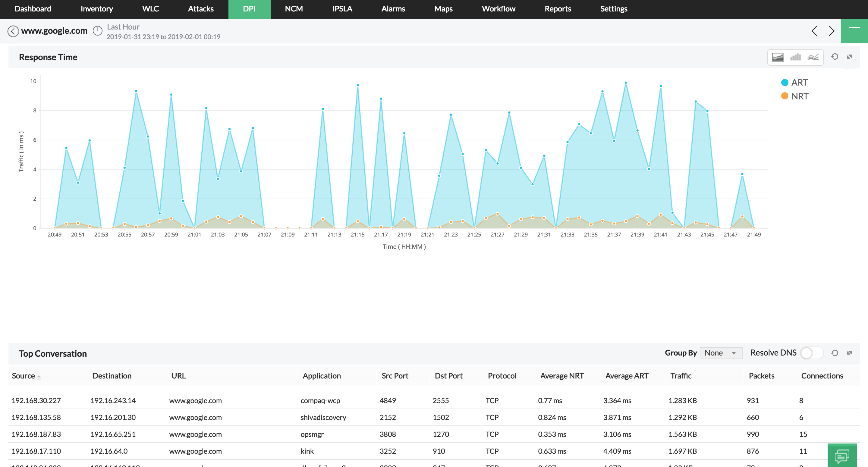Screen dimensions: 868x467
Task: Switch Response Time to bar chart view
Action: (x=795, y=57)
